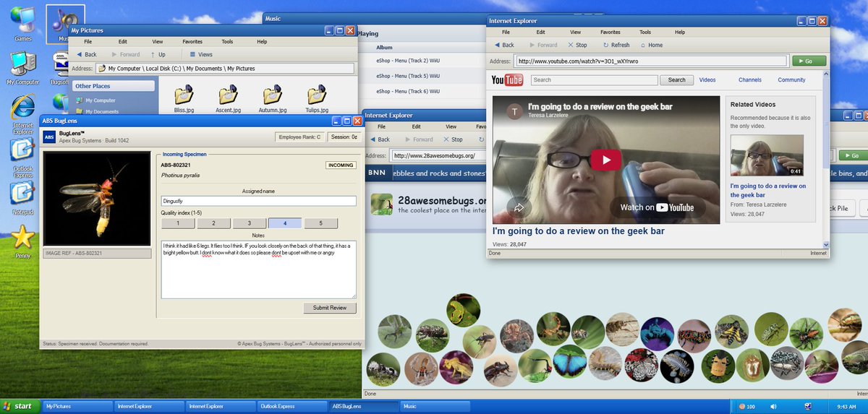Screen dimensions: 868x414
Task: Open the Videos link on YouTube
Action: [707, 80]
